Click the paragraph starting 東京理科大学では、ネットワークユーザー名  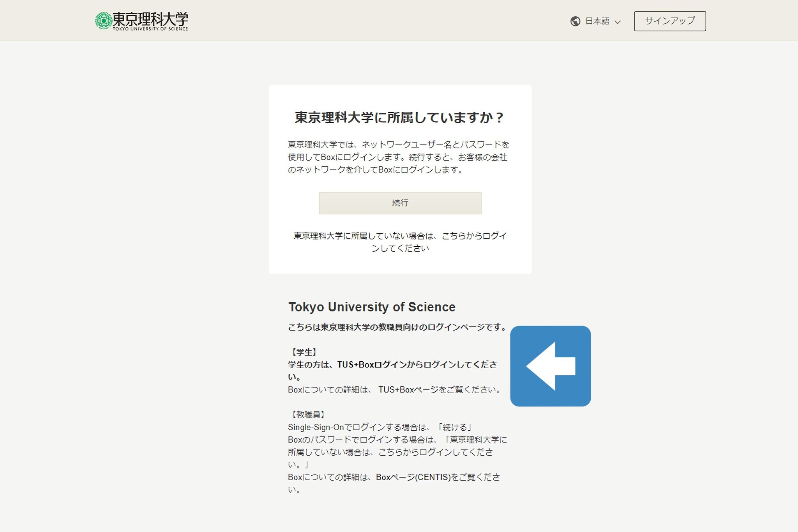coord(399,157)
